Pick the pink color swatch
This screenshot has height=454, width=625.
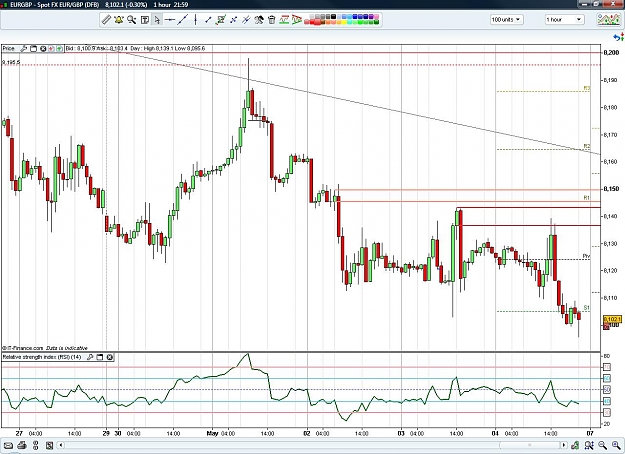point(376,16)
